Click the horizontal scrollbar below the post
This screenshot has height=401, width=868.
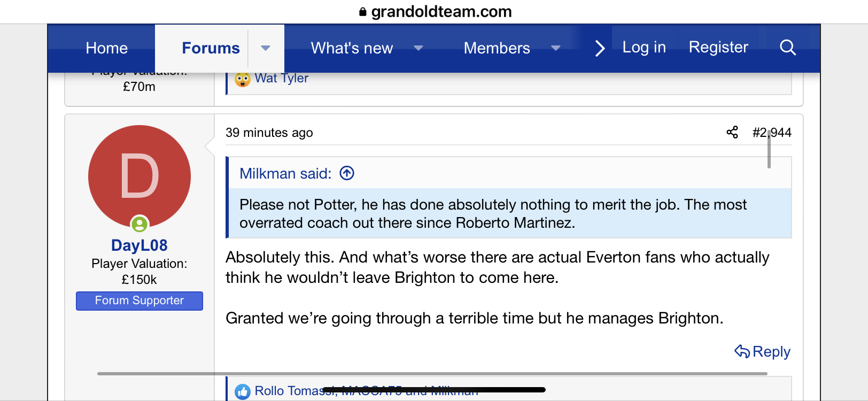432,374
